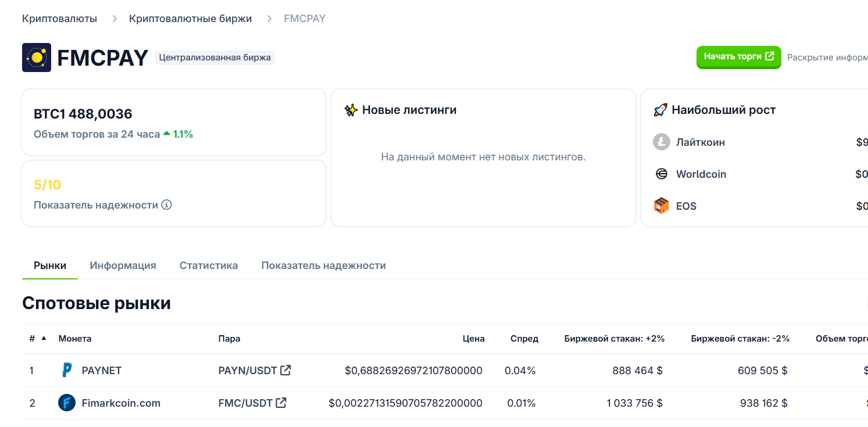Viewport: 868px width, 427px height.
Task: Open Worldcoin in top gainers
Action: [701, 174]
